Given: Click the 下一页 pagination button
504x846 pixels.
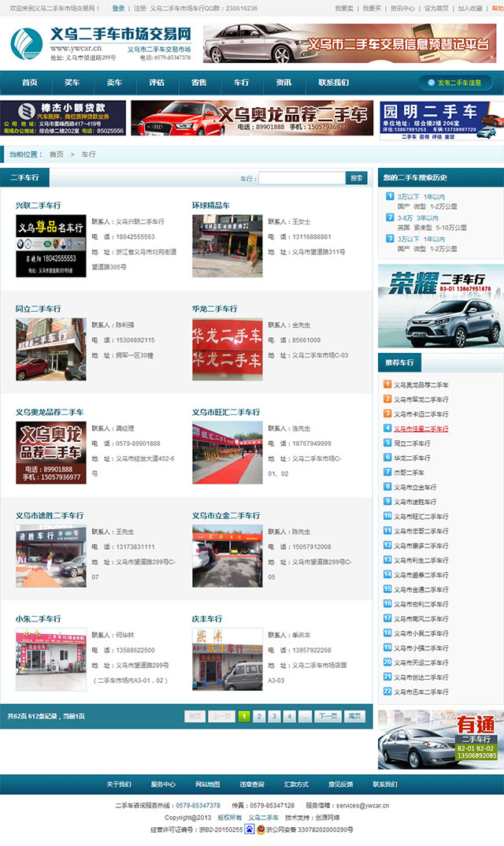Looking at the screenshot, I should [x=327, y=716].
